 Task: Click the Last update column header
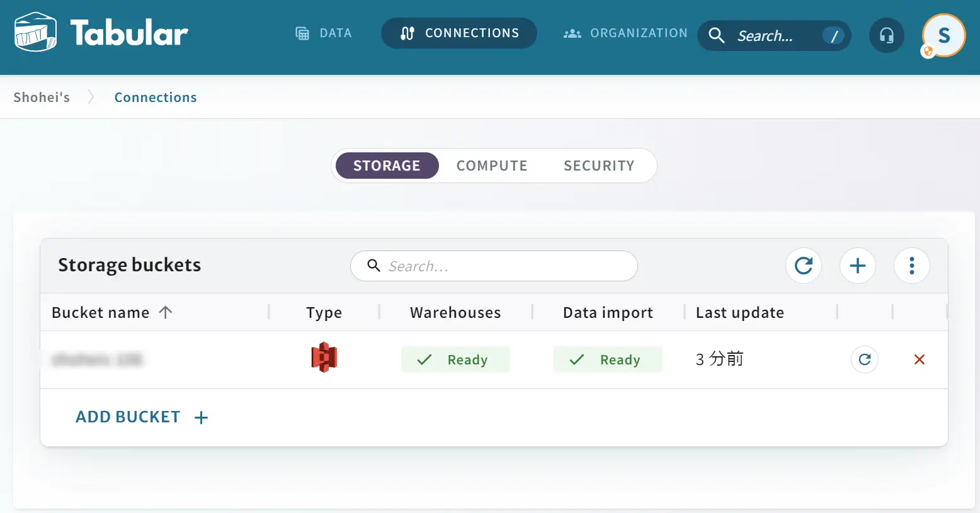pos(740,313)
